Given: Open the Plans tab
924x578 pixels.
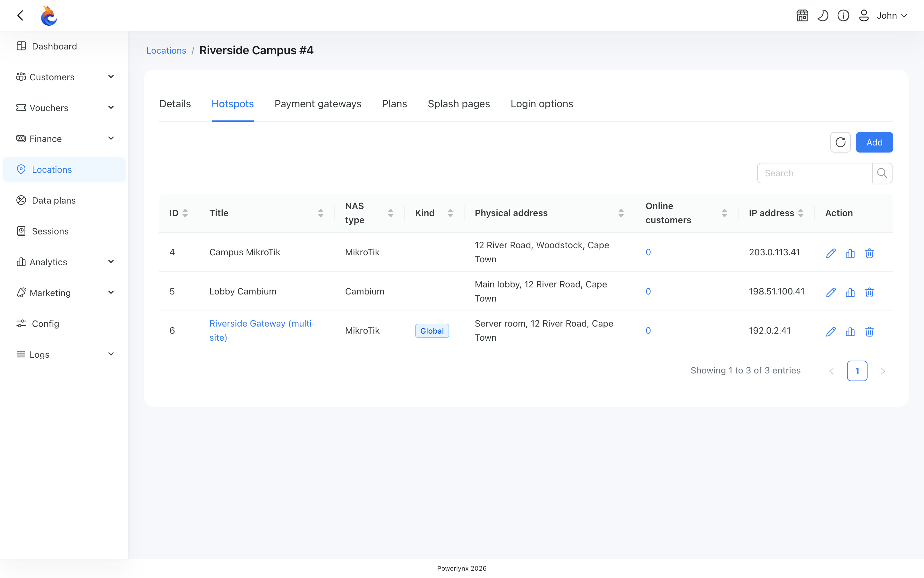Looking at the screenshot, I should pyautogui.click(x=394, y=104).
